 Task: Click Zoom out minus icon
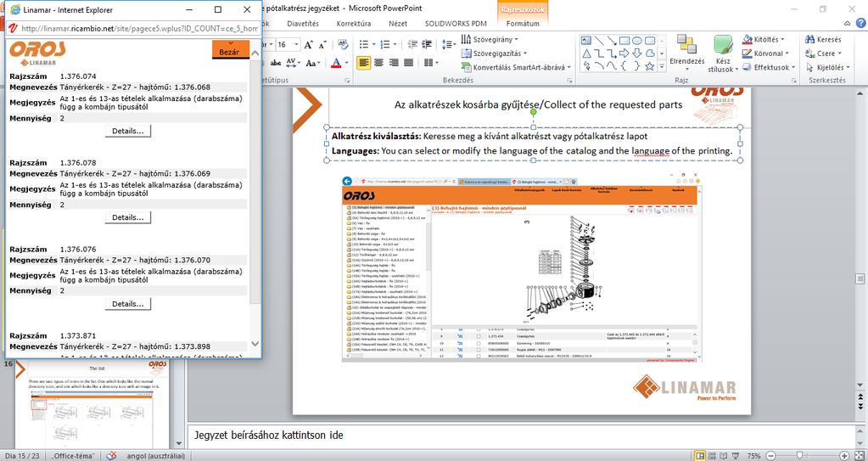tap(770, 455)
